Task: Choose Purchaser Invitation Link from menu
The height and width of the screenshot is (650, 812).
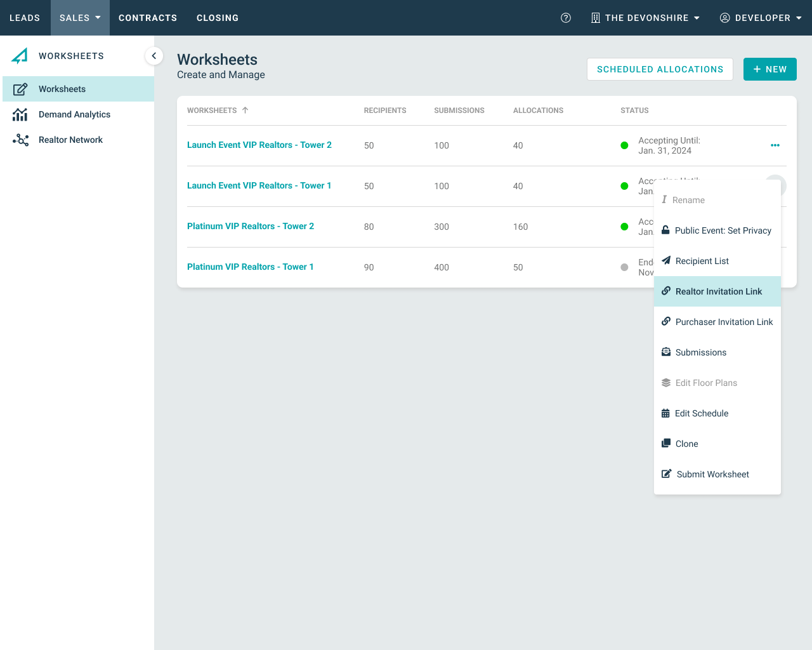Action: tap(717, 322)
